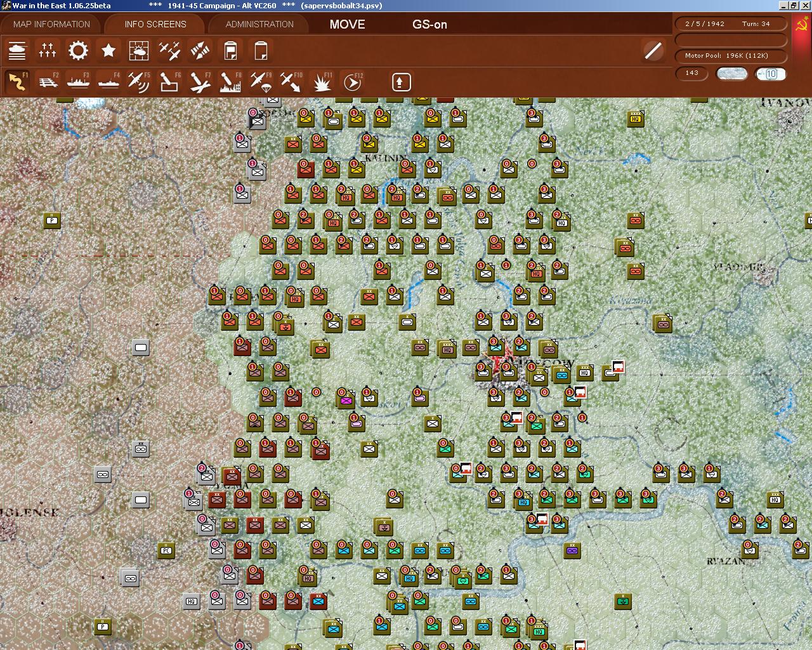Select the PC-marked unit counter
The image size is (812, 650).
coord(166,550)
